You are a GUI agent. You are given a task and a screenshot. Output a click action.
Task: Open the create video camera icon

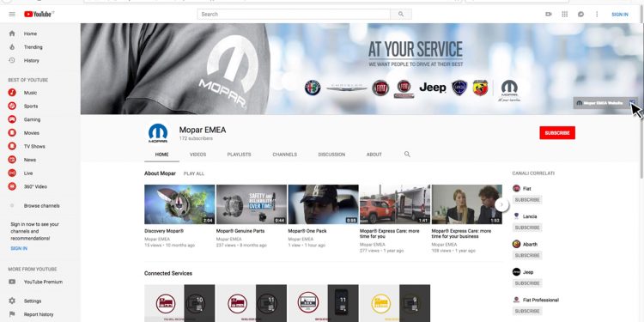coord(549,15)
